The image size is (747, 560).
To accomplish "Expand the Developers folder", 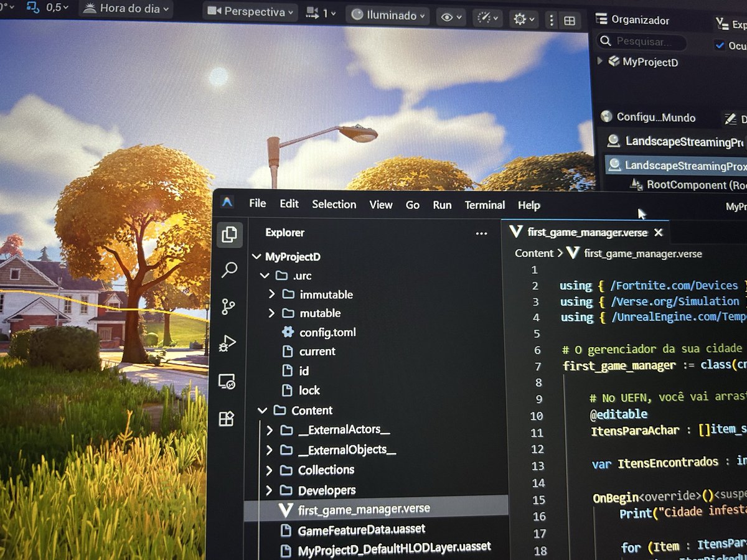I will point(270,490).
